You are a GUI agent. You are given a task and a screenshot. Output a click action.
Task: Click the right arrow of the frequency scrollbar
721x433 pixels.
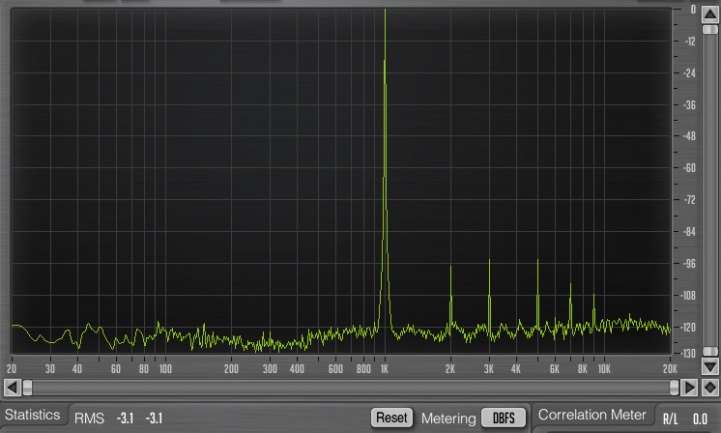coord(689,387)
